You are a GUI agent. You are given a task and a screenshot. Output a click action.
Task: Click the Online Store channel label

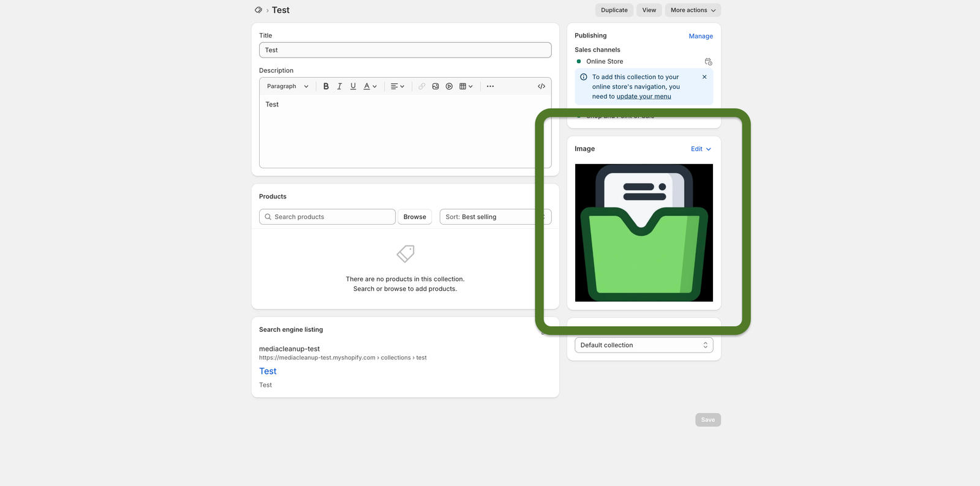(x=605, y=62)
